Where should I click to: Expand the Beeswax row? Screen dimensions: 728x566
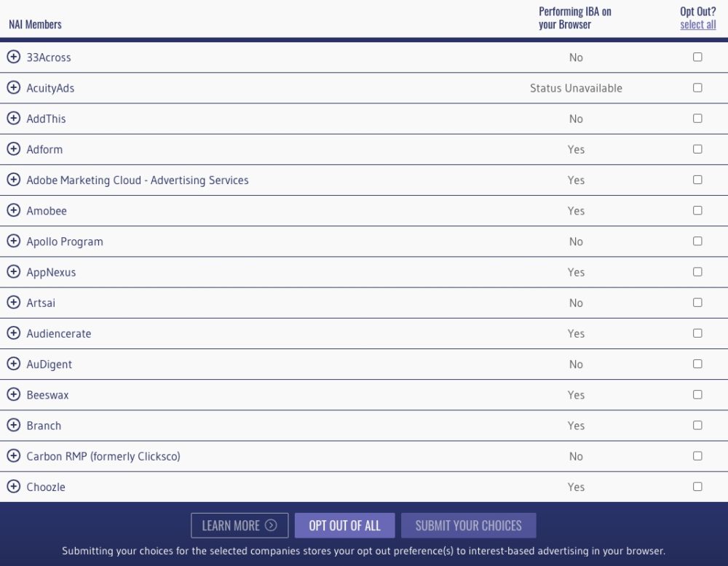tap(13, 394)
